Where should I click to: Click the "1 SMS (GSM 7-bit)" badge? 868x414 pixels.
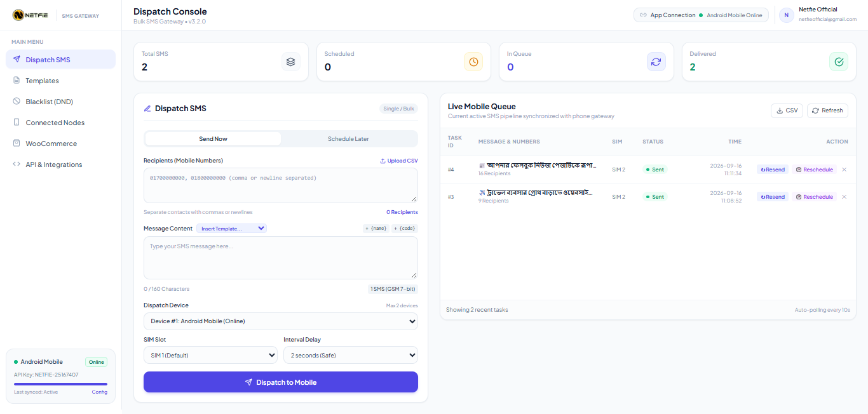(x=393, y=289)
